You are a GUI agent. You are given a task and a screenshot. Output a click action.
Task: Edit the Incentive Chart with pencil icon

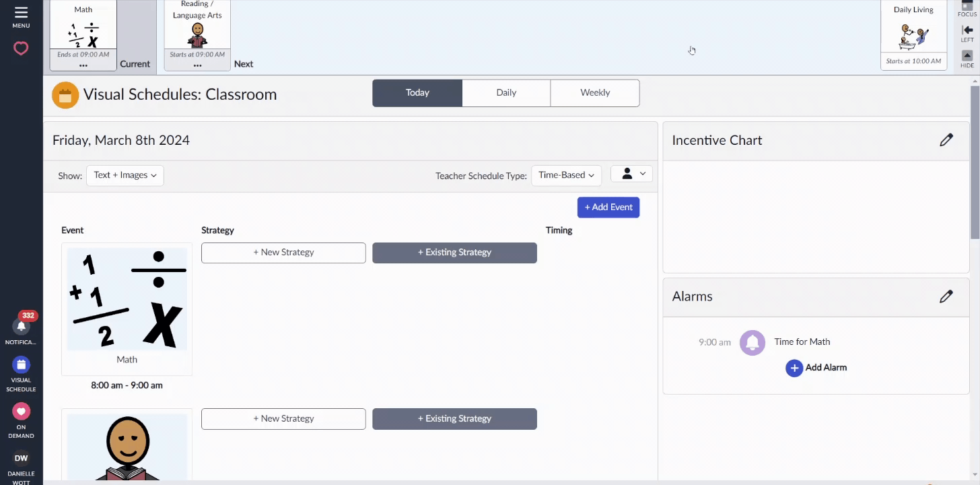tap(946, 140)
